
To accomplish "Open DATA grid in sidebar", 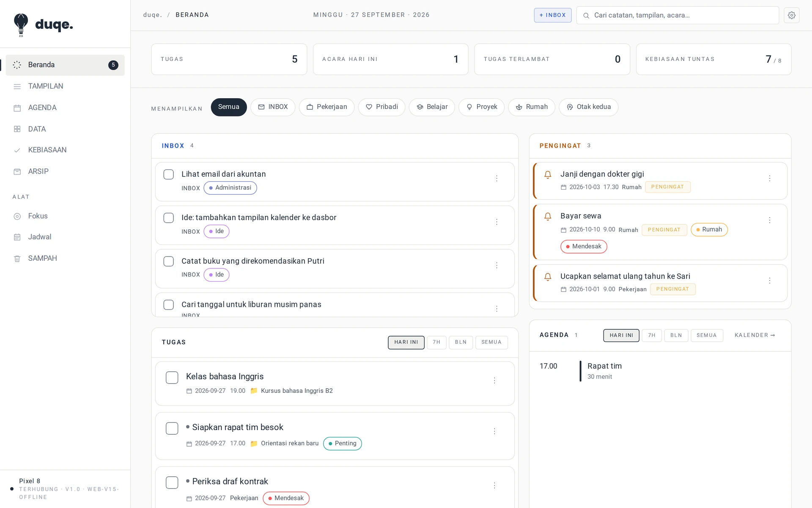I will 65,129.
